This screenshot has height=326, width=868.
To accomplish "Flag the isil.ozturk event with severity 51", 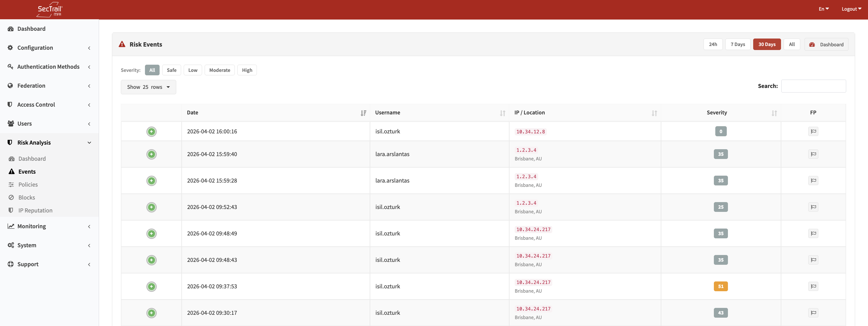I will pyautogui.click(x=813, y=286).
